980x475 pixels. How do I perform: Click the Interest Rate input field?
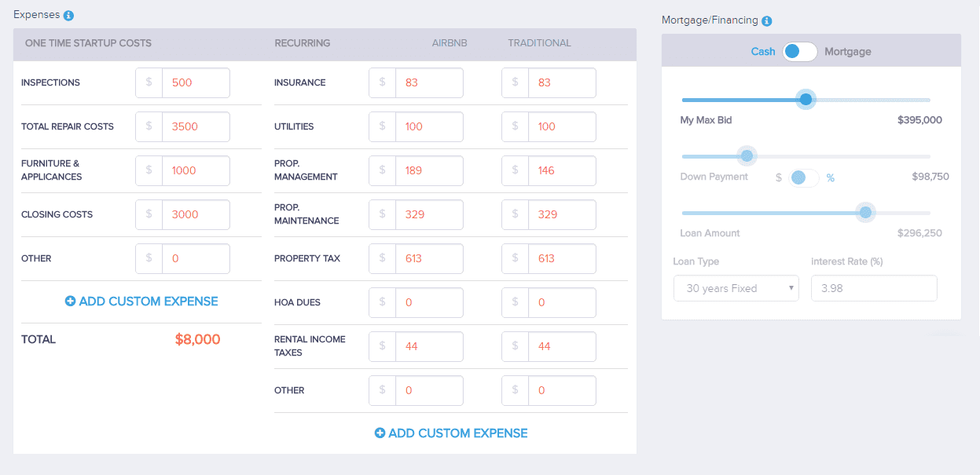[x=873, y=288]
